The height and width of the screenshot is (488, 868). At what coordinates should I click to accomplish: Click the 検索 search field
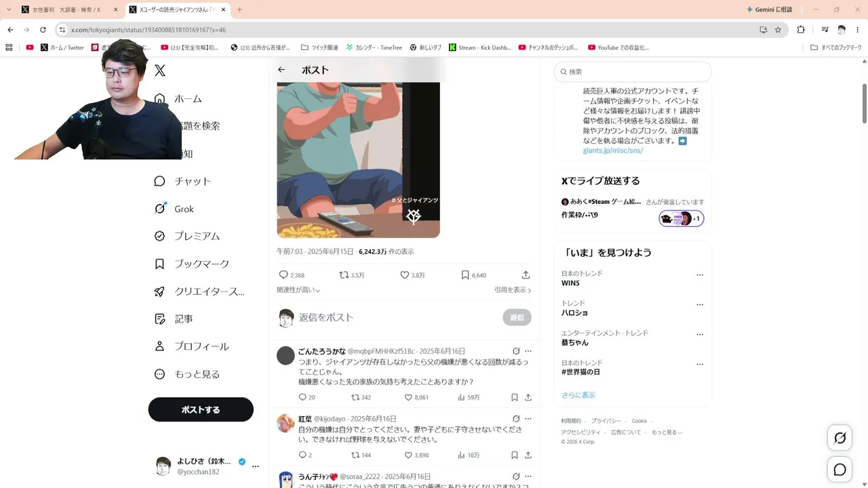tap(633, 71)
